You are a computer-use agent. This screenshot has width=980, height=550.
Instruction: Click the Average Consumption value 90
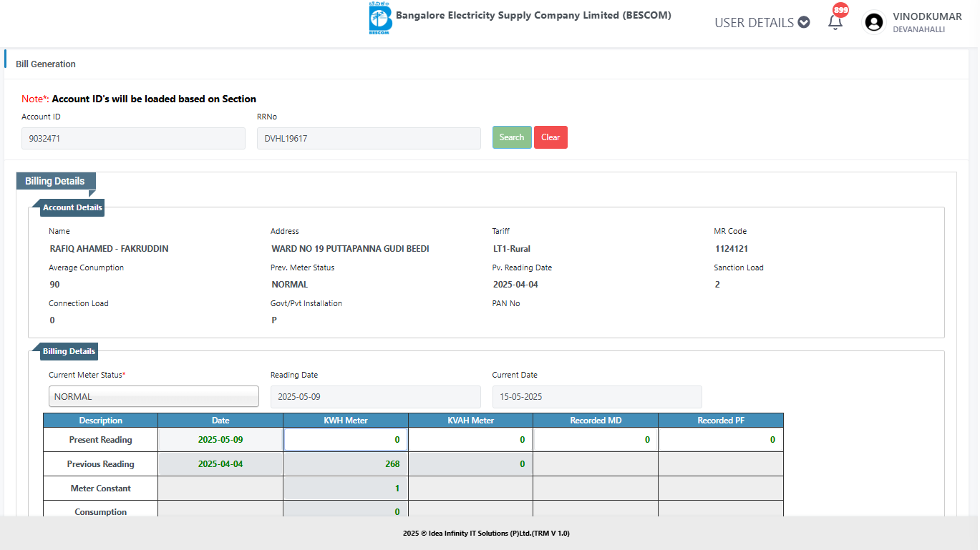tap(55, 285)
